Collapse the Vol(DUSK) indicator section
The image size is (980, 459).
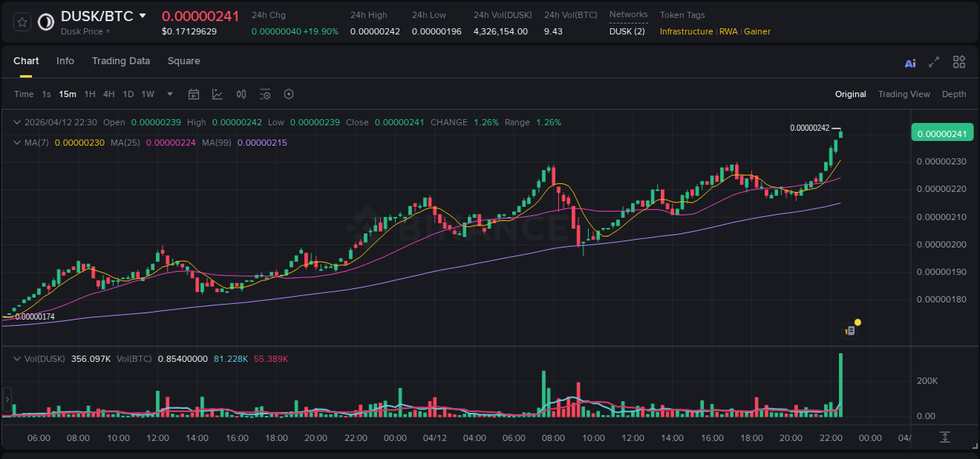click(x=16, y=358)
